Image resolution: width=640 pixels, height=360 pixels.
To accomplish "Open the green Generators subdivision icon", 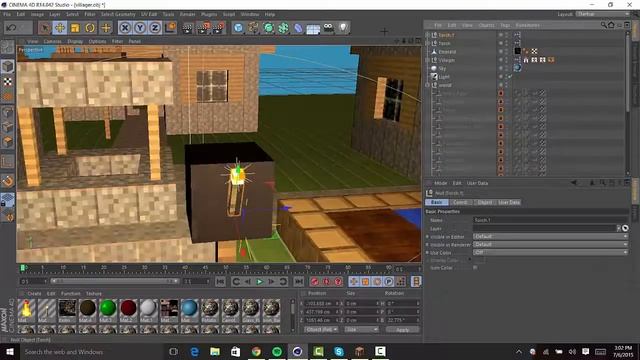I will (x=269, y=28).
